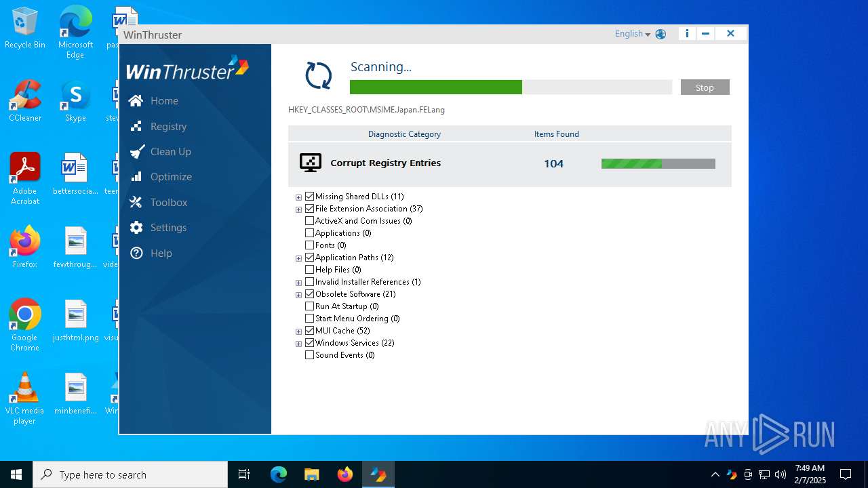
Task: Open VLC media player desktop shortcut
Action: tap(25, 399)
